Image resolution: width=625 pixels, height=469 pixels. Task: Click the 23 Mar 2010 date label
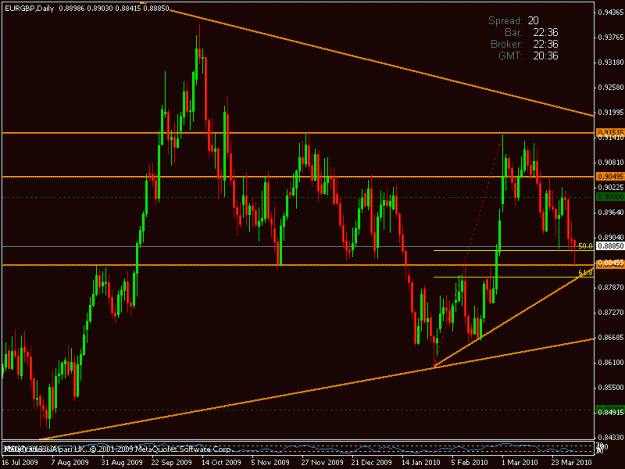tap(572, 463)
